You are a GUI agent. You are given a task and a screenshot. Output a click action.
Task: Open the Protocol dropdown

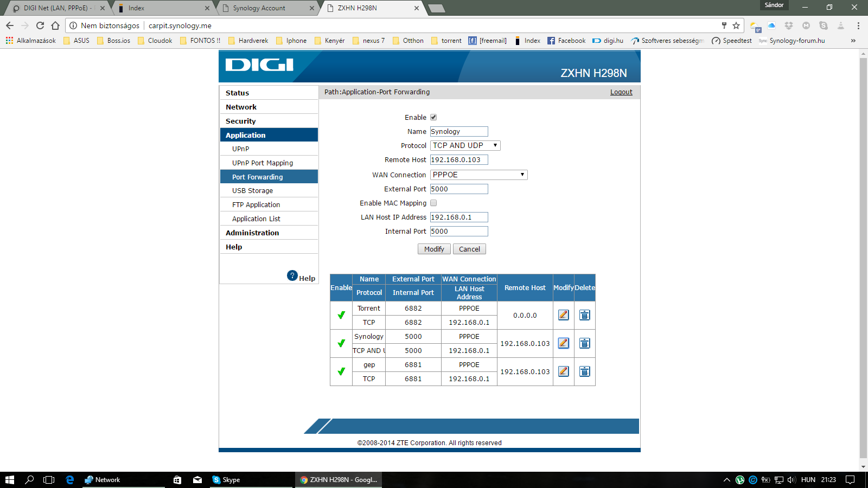pos(465,145)
